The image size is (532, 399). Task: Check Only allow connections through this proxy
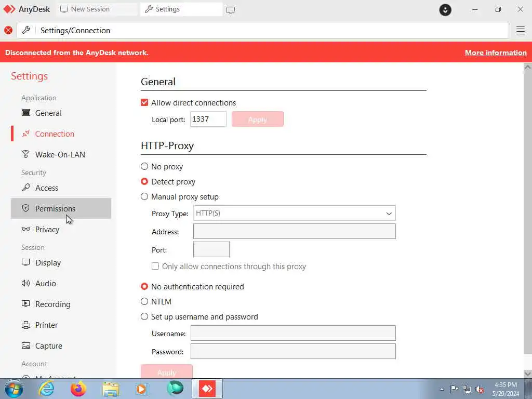tap(155, 266)
